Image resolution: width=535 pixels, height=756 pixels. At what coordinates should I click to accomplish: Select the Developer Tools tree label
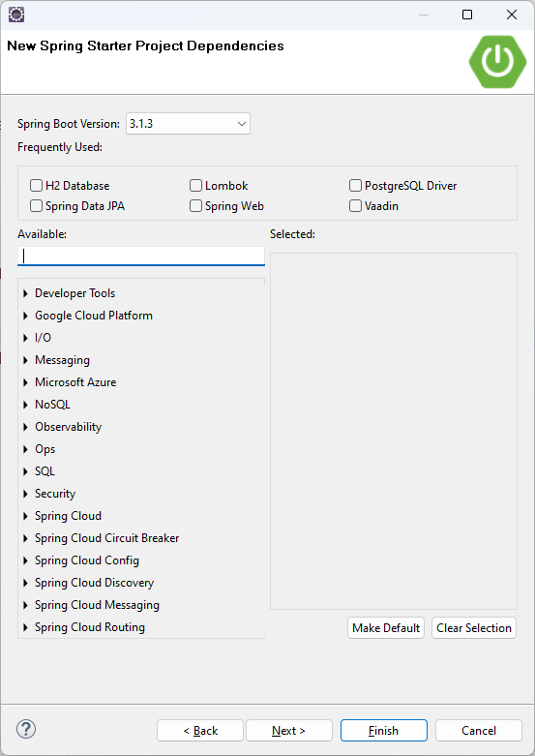coord(75,293)
